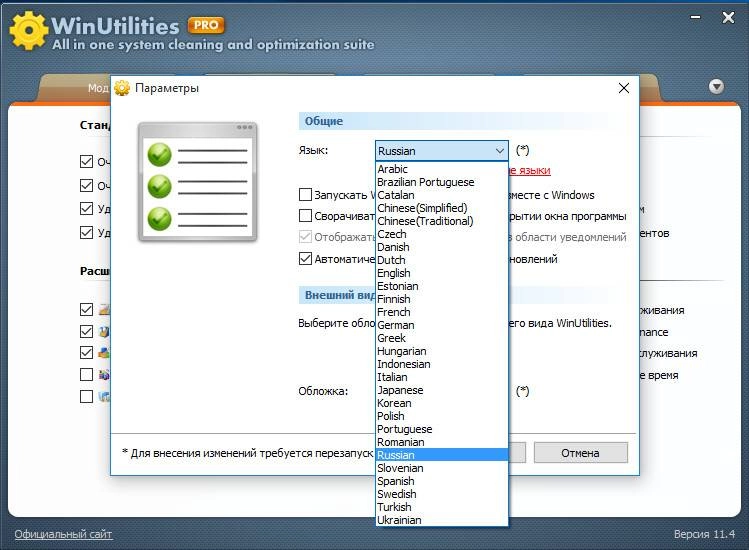This screenshot has height=550, width=749.
Task: Choose French language entry
Action: point(441,312)
